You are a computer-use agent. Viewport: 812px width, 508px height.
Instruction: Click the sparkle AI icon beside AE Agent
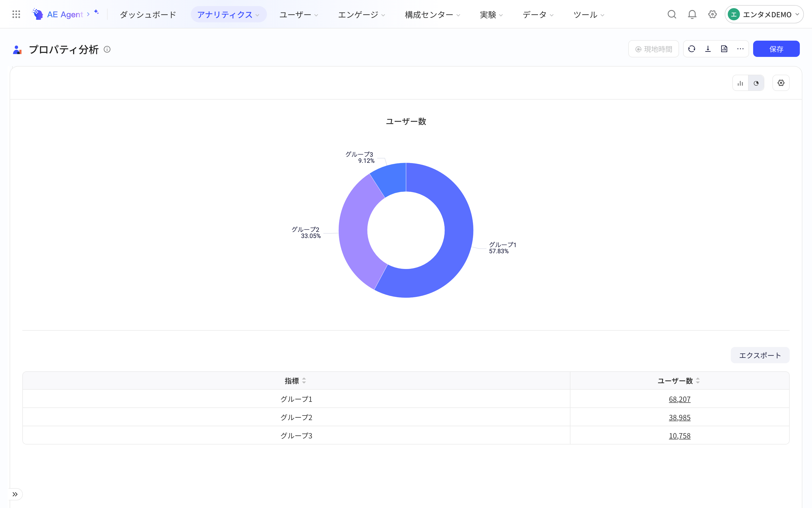click(96, 12)
